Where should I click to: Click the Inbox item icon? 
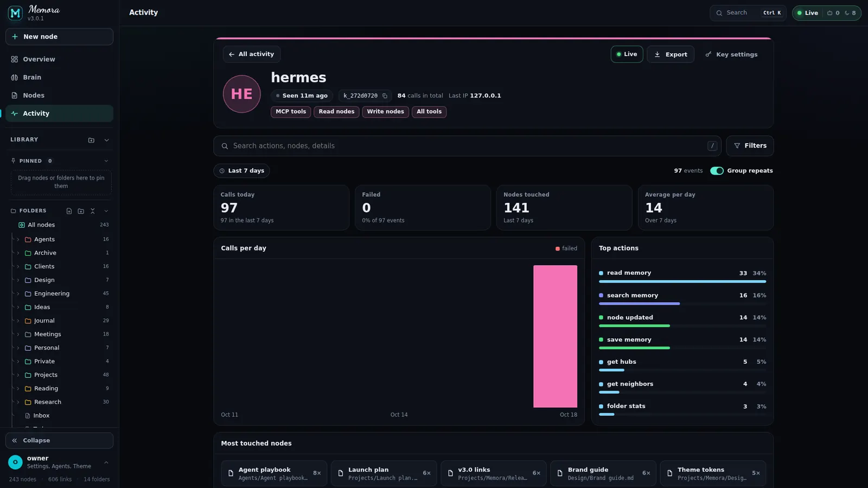point(28,416)
